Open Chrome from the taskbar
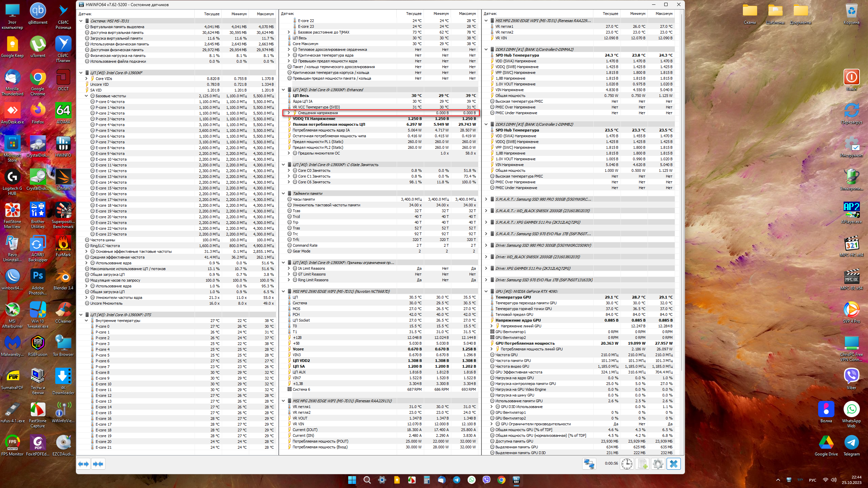 click(501, 480)
